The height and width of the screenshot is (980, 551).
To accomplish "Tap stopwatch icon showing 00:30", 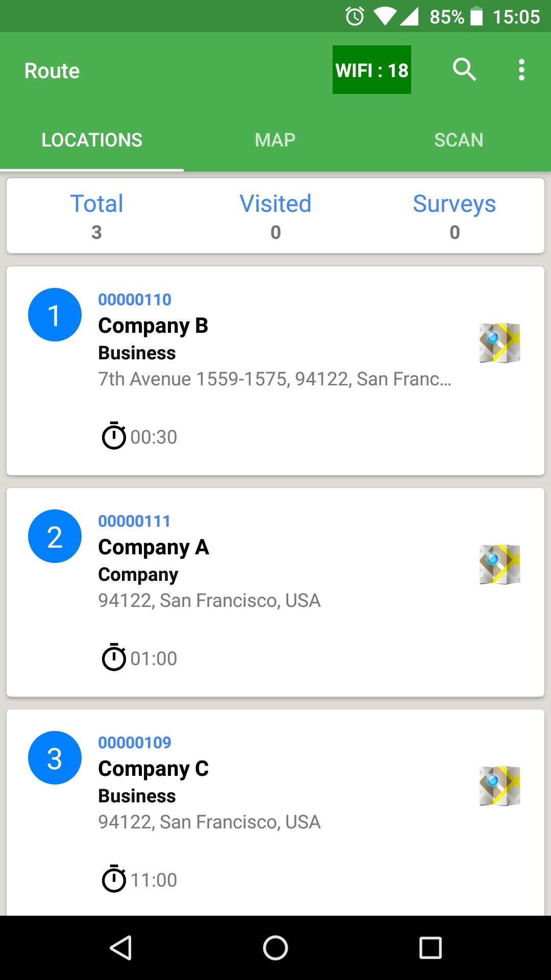I will (114, 436).
